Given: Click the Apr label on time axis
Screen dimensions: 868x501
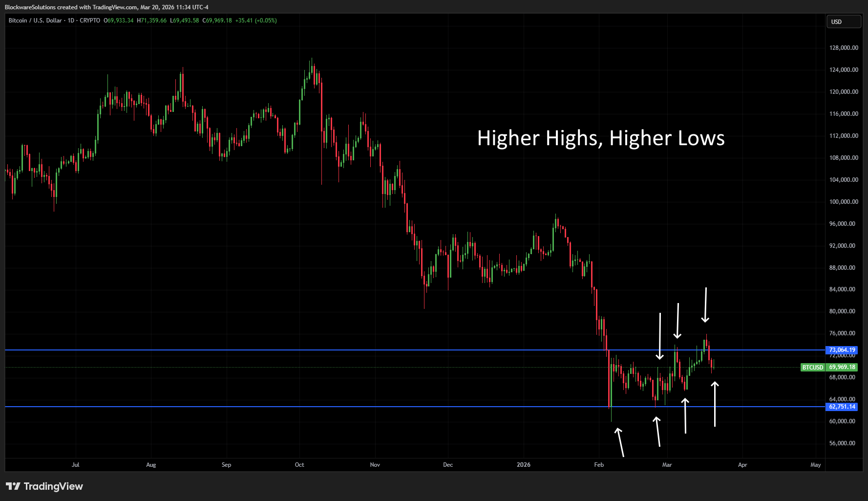Looking at the screenshot, I should pyautogui.click(x=742, y=465).
